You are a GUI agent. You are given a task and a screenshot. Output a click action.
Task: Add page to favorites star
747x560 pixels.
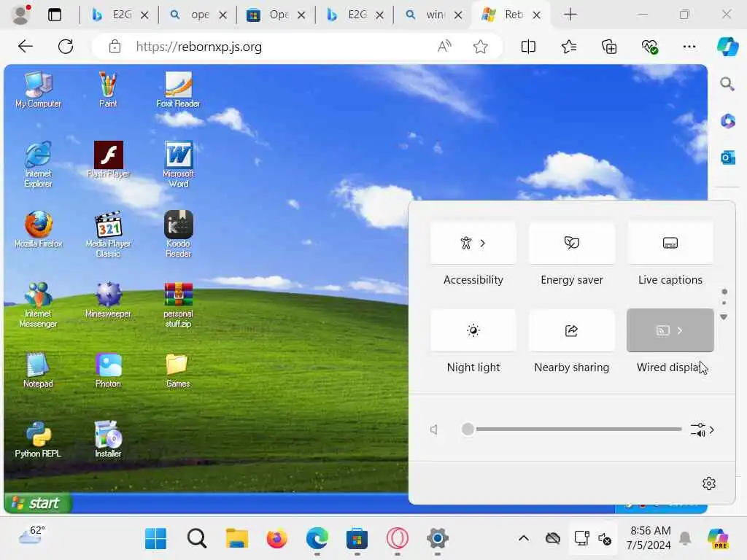tap(481, 46)
